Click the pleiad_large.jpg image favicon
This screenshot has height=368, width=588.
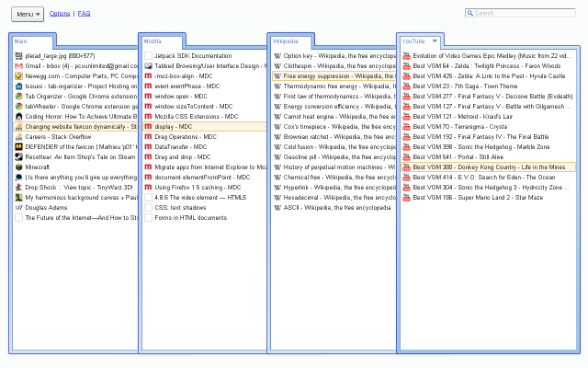pos(18,56)
